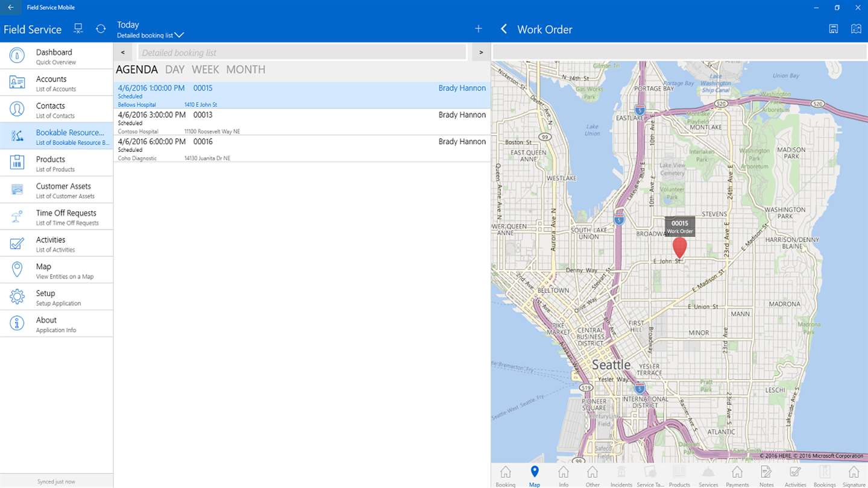The width and height of the screenshot is (868, 488).
Task: Open the Activities list in the sidebar
Action: point(57,243)
